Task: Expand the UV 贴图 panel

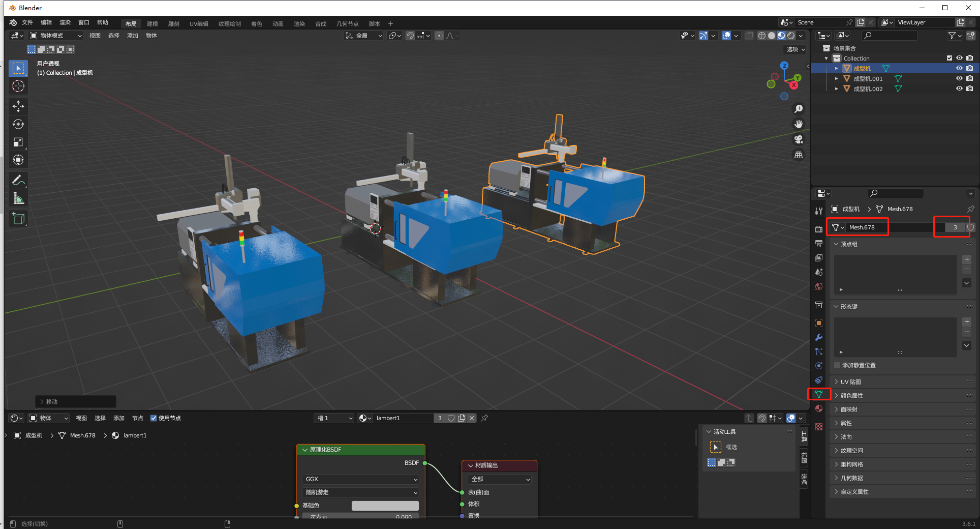Action: tap(851, 382)
